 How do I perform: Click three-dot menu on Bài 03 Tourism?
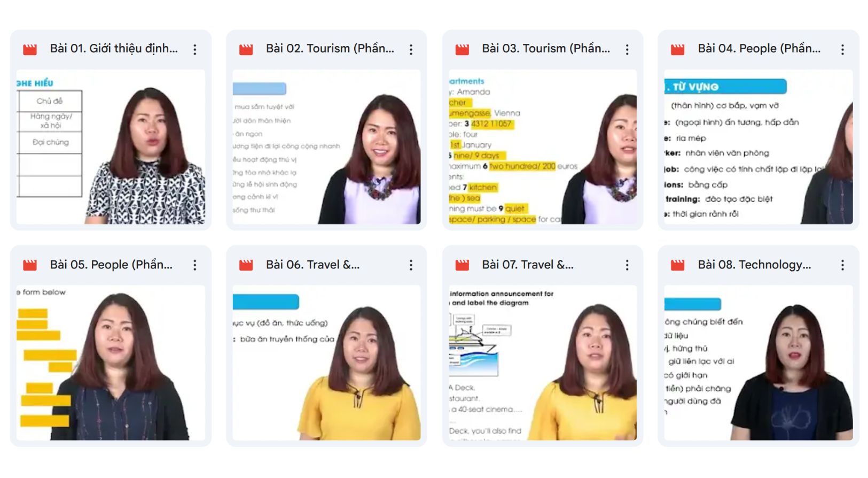(627, 50)
